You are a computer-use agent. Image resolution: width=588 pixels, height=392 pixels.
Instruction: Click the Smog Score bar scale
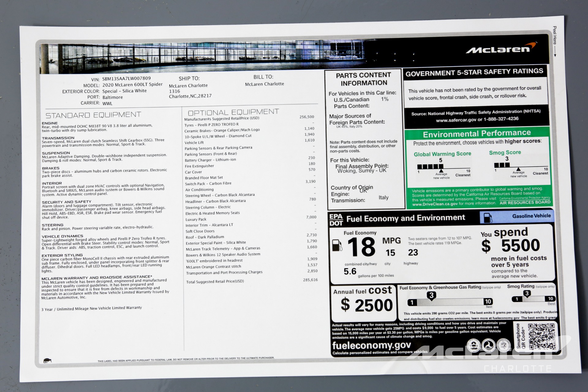click(x=521, y=165)
